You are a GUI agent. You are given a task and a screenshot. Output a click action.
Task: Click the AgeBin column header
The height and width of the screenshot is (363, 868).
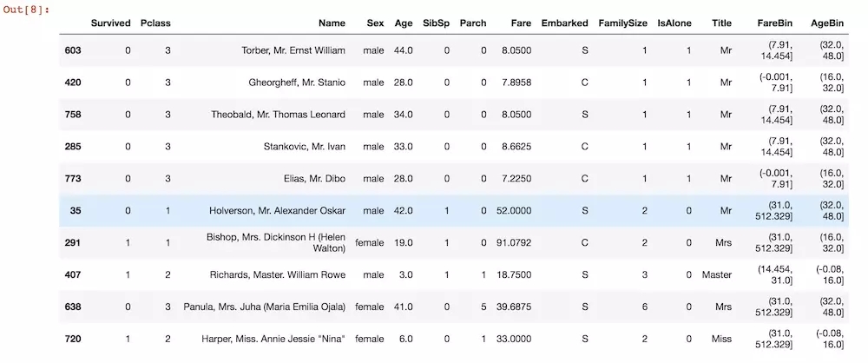[827, 23]
